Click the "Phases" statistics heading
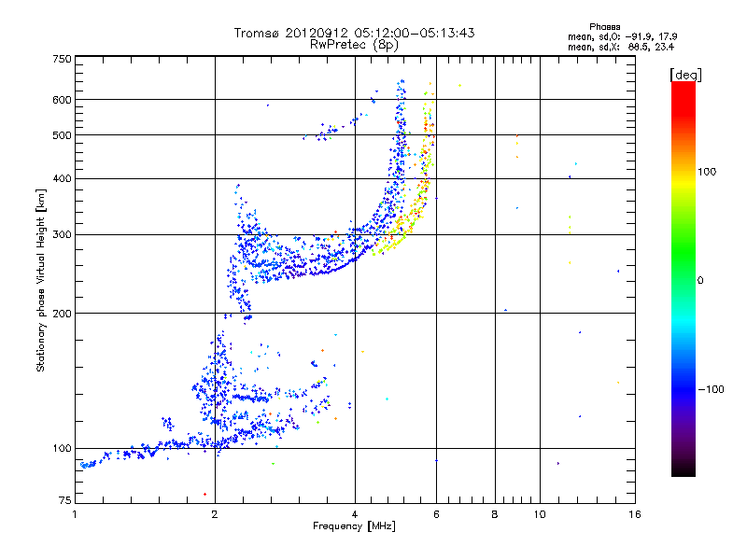747x560 pixels. click(x=604, y=27)
